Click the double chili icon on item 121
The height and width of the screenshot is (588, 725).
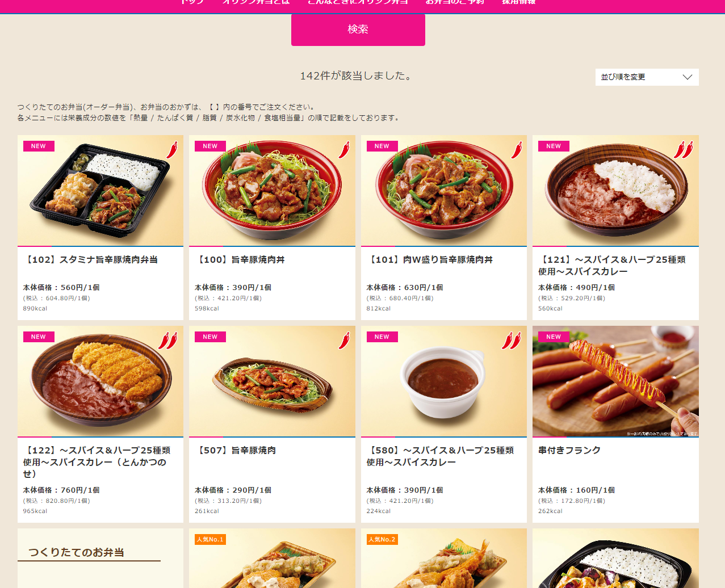pyautogui.click(x=684, y=150)
